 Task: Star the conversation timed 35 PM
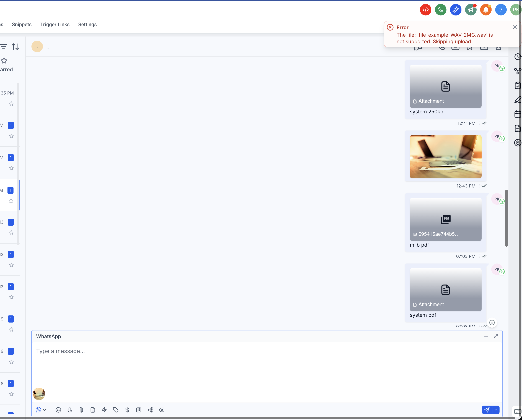[x=11, y=104]
